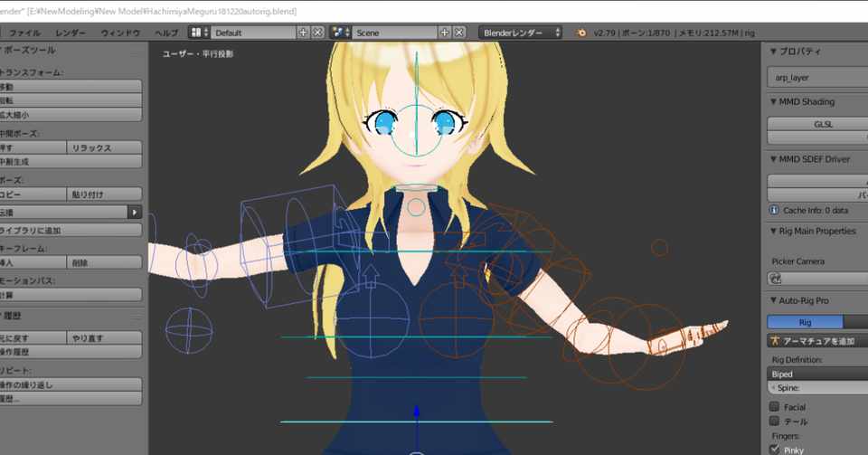
Task: Select the circular head control bone
Action: pyautogui.click(x=417, y=130)
